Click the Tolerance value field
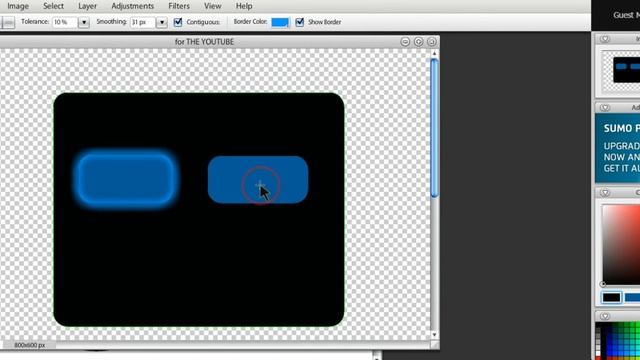The image size is (640, 360). (64, 22)
